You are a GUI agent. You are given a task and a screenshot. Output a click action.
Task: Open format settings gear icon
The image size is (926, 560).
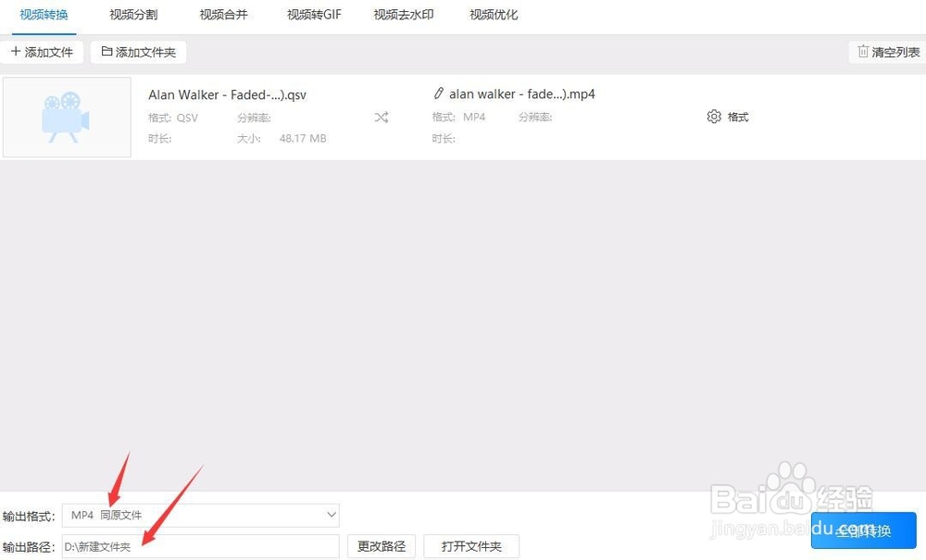click(714, 117)
